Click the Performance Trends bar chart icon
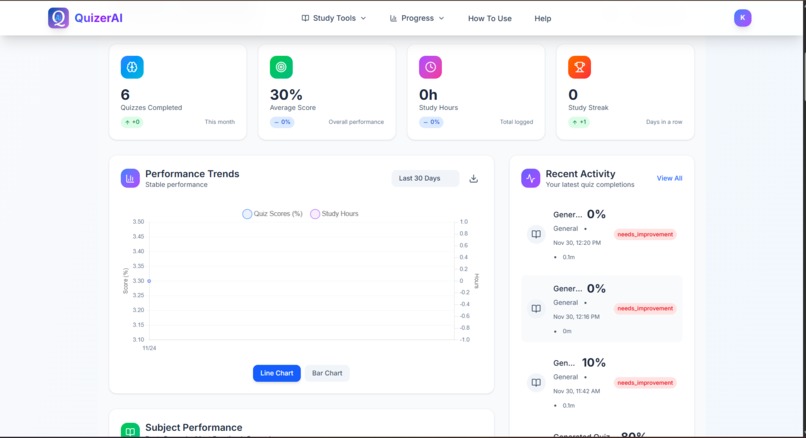This screenshot has width=806, height=438. [x=130, y=178]
